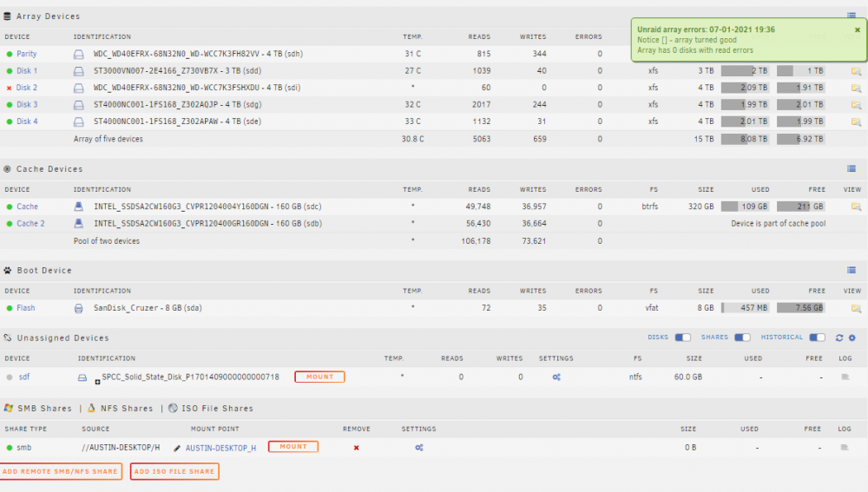Click the '//AUSTIN-DESKTOP/H' source text
Viewport: 868px width, 492px height.
click(121, 448)
